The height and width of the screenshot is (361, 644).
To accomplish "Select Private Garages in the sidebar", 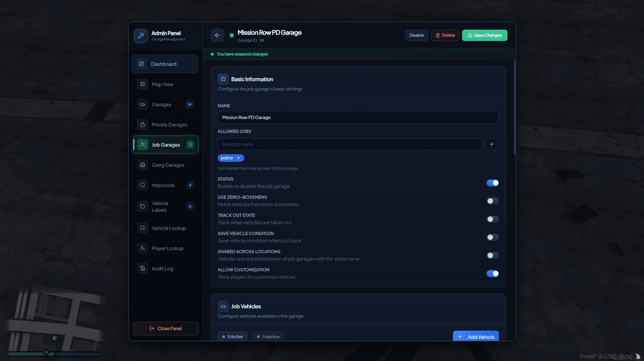I will point(166,125).
